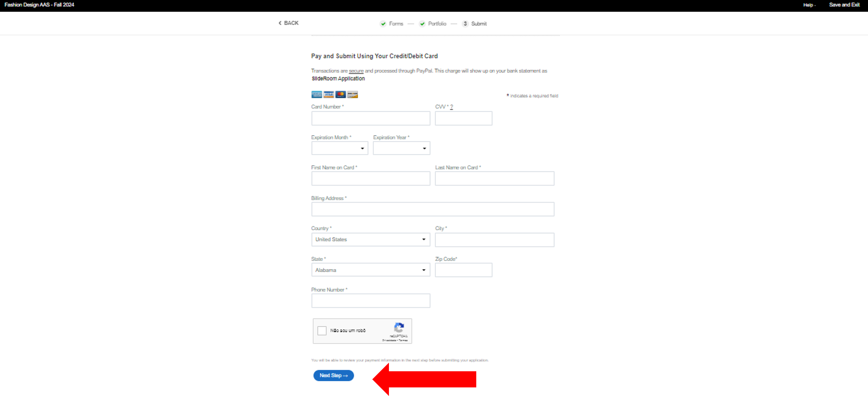The image size is (868, 396).
Task: Expand the Country dropdown showing United States
Action: point(370,239)
